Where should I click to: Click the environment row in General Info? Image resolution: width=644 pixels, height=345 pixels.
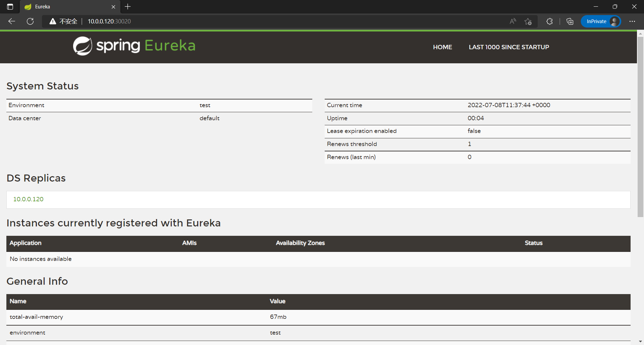point(318,333)
